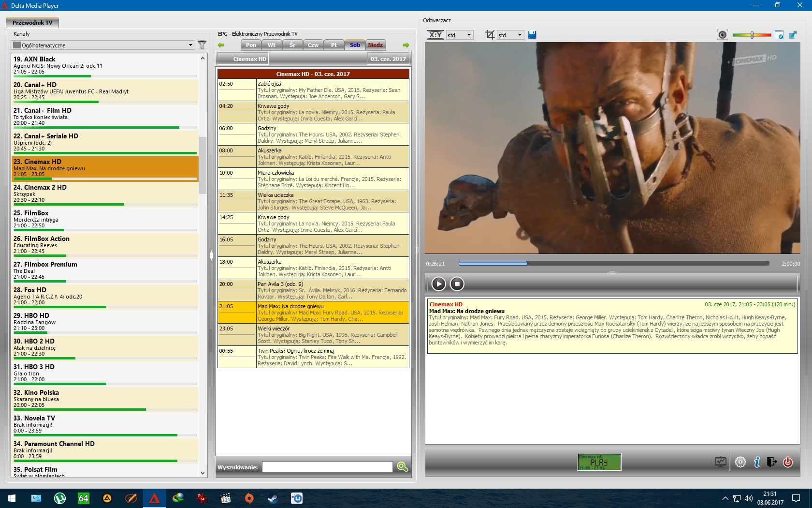Image resolution: width=812 pixels, height=508 pixels.
Task: Select channel 20. Canal+ HD
Action: click(x=105, y=91)
